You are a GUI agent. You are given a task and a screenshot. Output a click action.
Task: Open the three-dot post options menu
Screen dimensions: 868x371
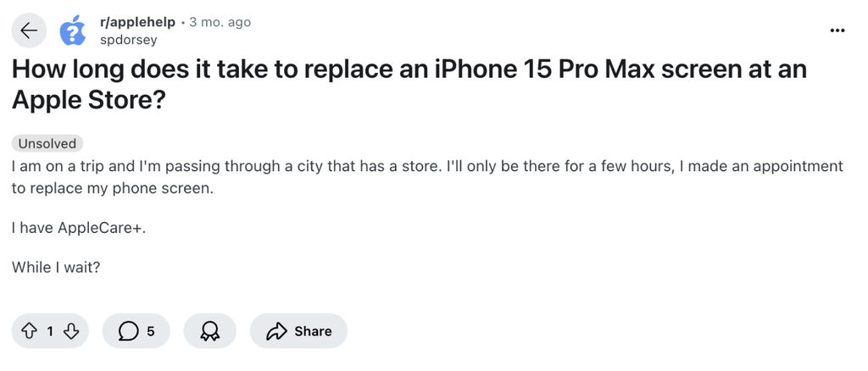click(x=837, y=30)
